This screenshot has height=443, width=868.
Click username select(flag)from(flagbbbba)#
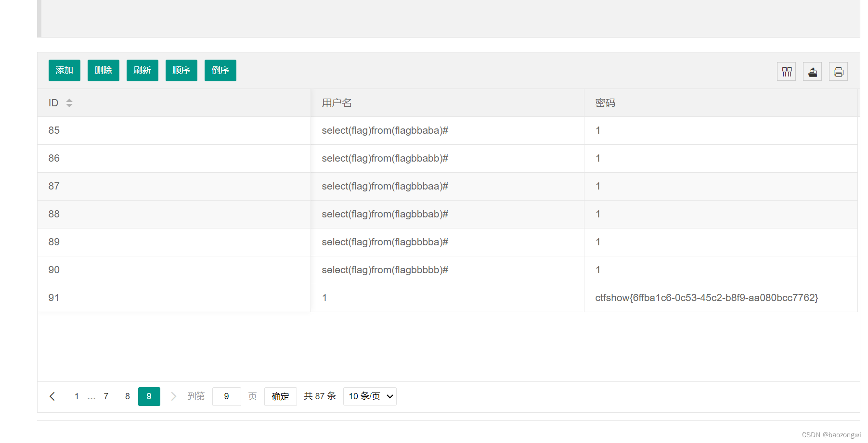385,242
